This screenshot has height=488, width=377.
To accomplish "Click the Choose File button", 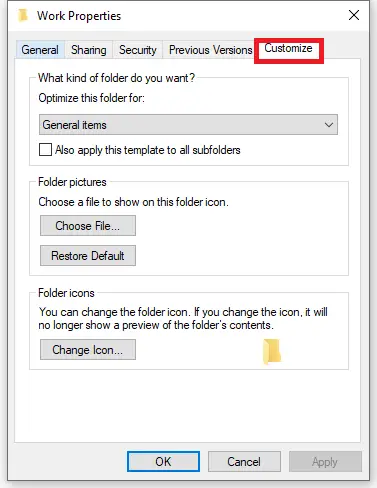I will (88, 226).
